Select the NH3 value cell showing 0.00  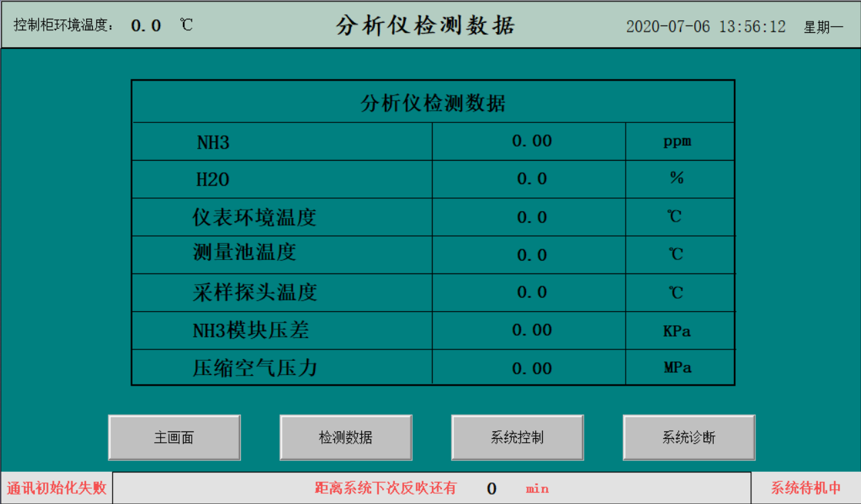(528, 141)
